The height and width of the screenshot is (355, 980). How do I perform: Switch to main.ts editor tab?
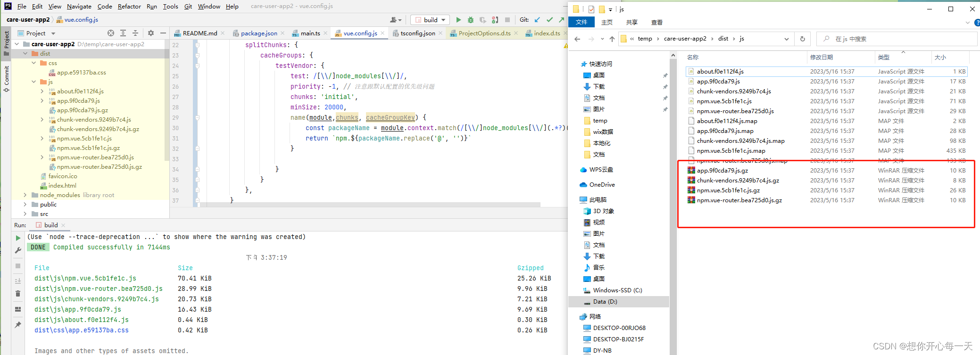(310, 33)
